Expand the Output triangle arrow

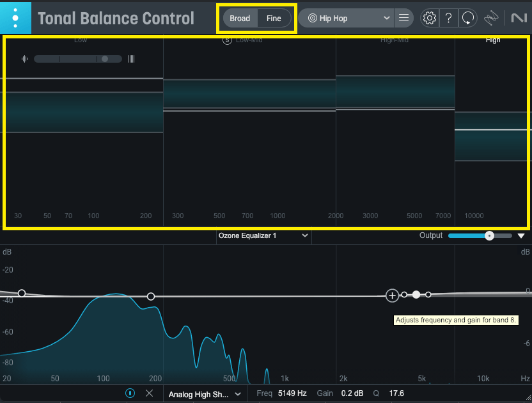521,236
